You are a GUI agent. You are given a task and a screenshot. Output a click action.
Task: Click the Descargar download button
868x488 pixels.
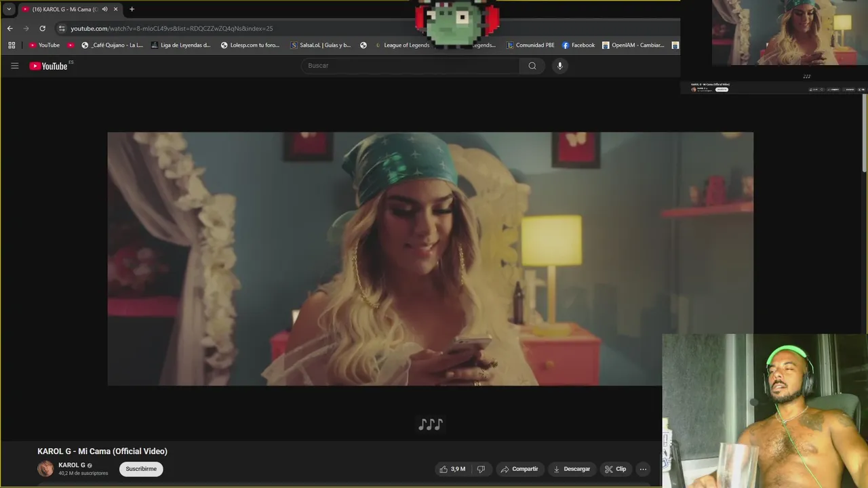(572, 469)
